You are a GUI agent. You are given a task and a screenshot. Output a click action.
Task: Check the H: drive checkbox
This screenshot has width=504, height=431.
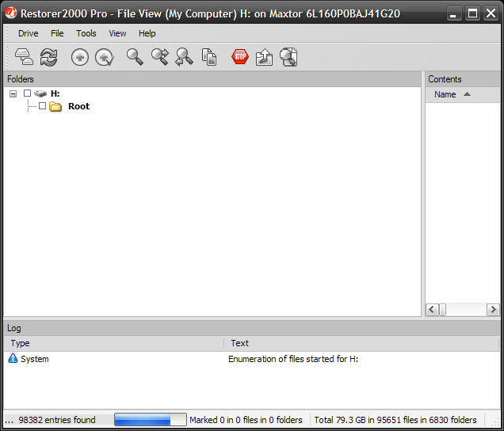click(27, 93)
